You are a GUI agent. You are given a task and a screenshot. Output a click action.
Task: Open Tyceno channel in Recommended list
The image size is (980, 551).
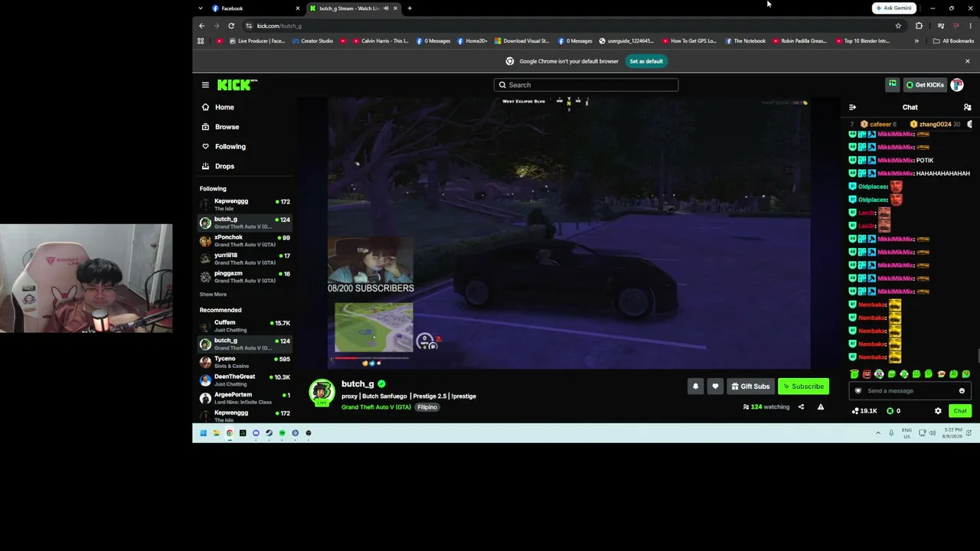[x=245, y=362]
